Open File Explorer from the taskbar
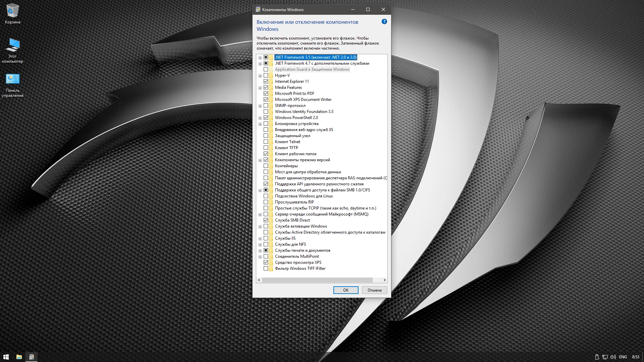Screen dimensions: 644x362 tap(19, 357)
